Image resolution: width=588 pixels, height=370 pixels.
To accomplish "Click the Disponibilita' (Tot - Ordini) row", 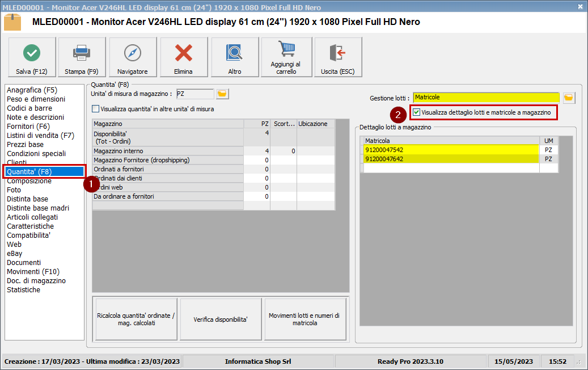I will [213, 137].
